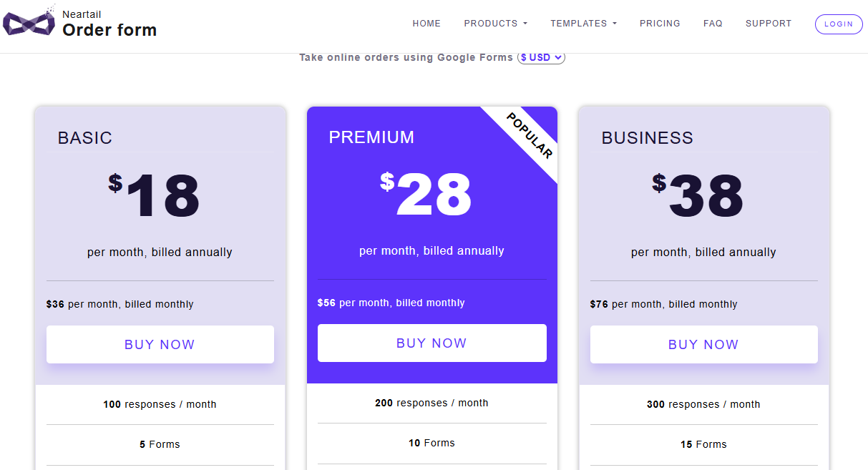Go to the PRICING page
The height and width of the screenshot is (470, 868).
(x=660, y=24)
